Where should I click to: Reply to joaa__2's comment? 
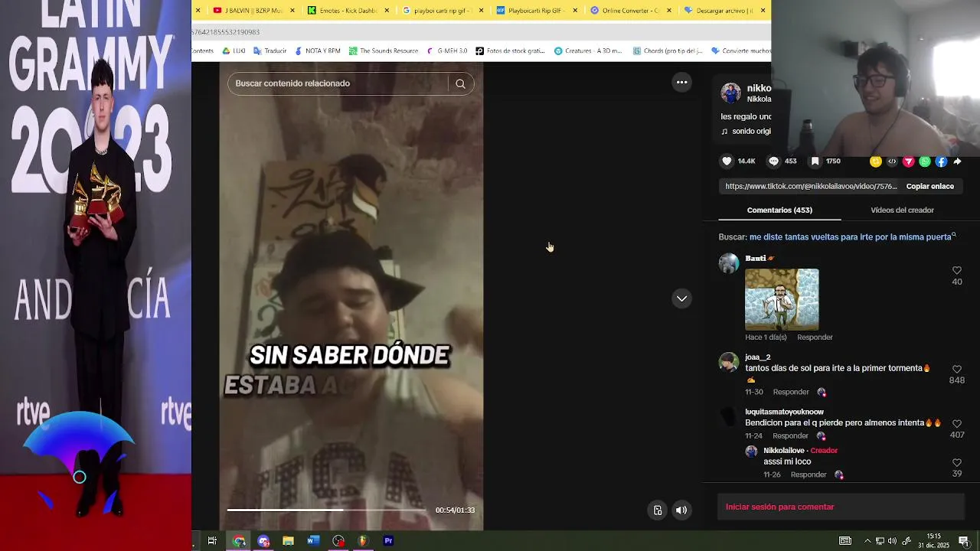[791, 392]
